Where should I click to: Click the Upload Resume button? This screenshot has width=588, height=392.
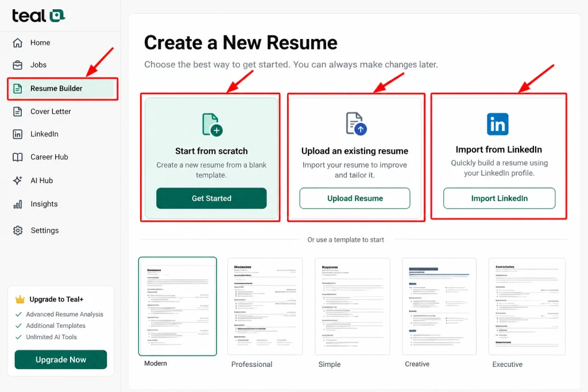355,198
